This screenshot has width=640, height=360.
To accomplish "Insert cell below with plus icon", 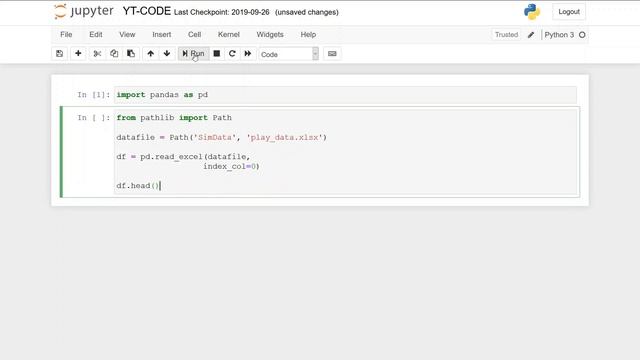I will tap(78, 53).
